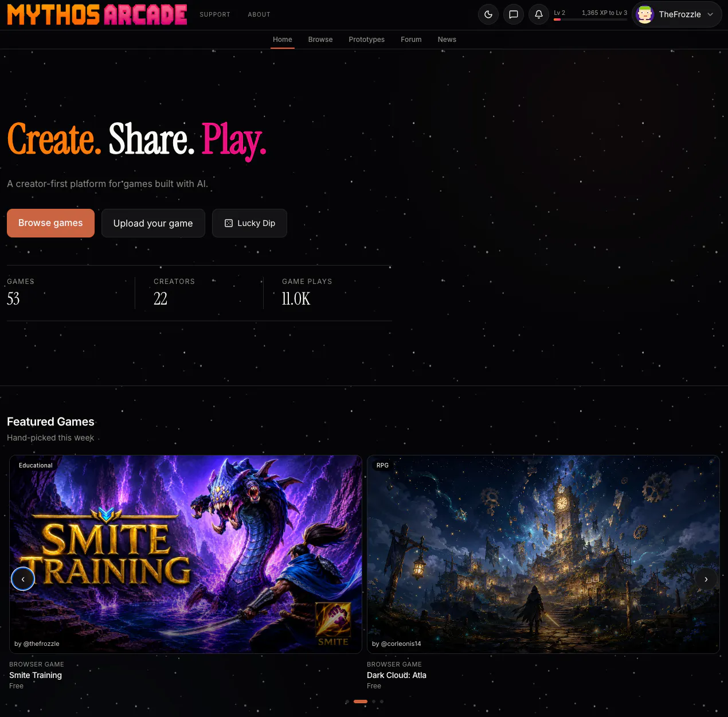728x717 pixels.
Task: Click the Free label under Smite Training
Action: pyautogui.click(x=16, y=686)
